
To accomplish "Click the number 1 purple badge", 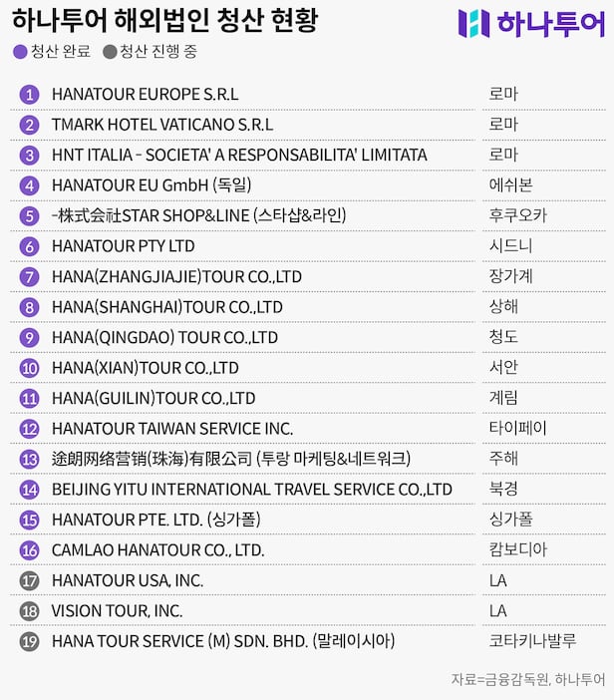I will click(x=29, y=95).
